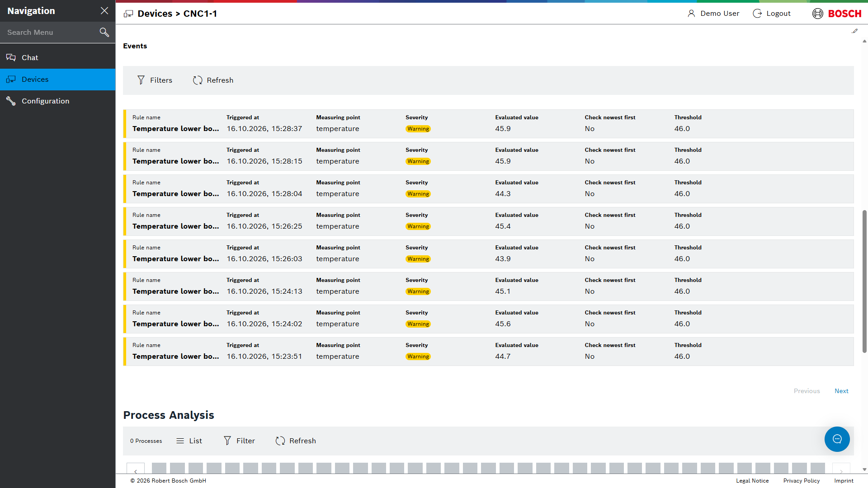Click the edit pencil icon
The height and width of the screenshot is (488, 868).
click(x=854, y=31)
